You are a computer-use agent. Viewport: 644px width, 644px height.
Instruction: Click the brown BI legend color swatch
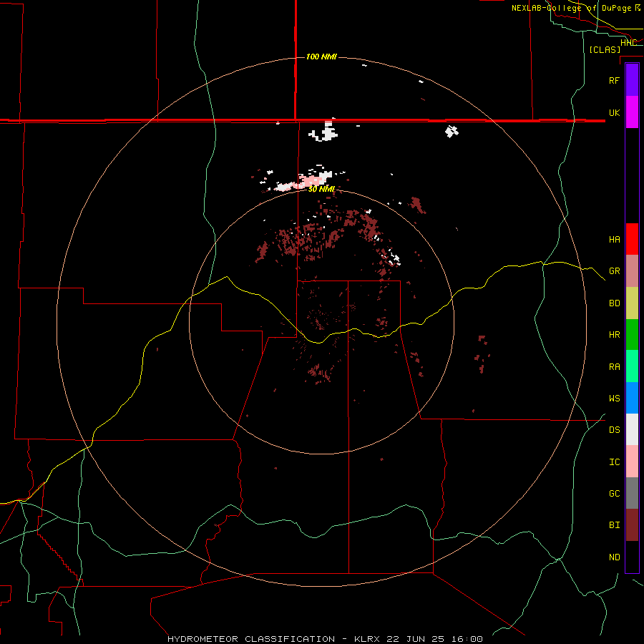coord(632,525)
